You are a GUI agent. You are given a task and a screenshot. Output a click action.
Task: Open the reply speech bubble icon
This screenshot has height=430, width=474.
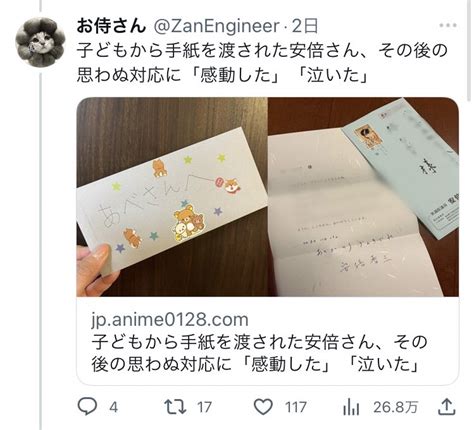(x=87, y=407)
